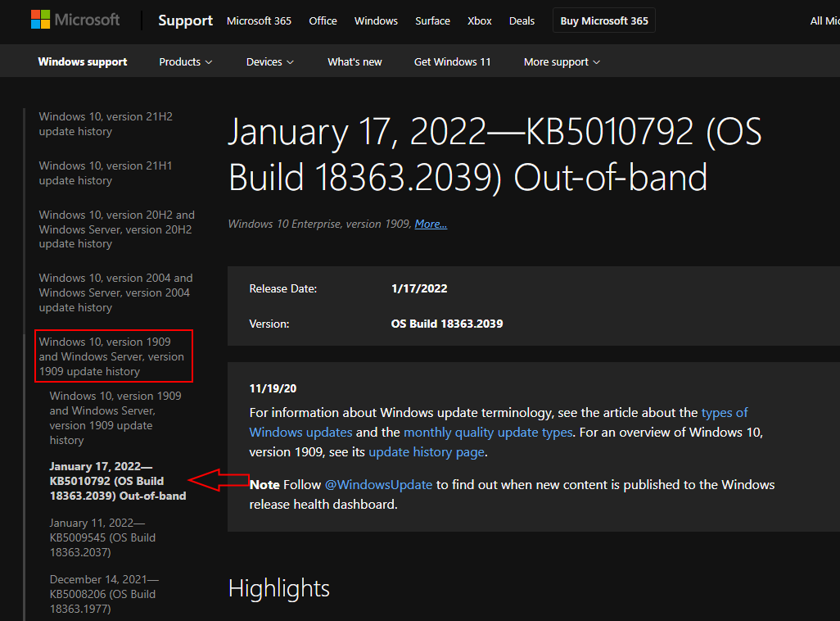Image resolution: width=840 pixels, height=621 pixels.
Task: Click Get Windows 11 link
Action: click(x=452, y=61)
